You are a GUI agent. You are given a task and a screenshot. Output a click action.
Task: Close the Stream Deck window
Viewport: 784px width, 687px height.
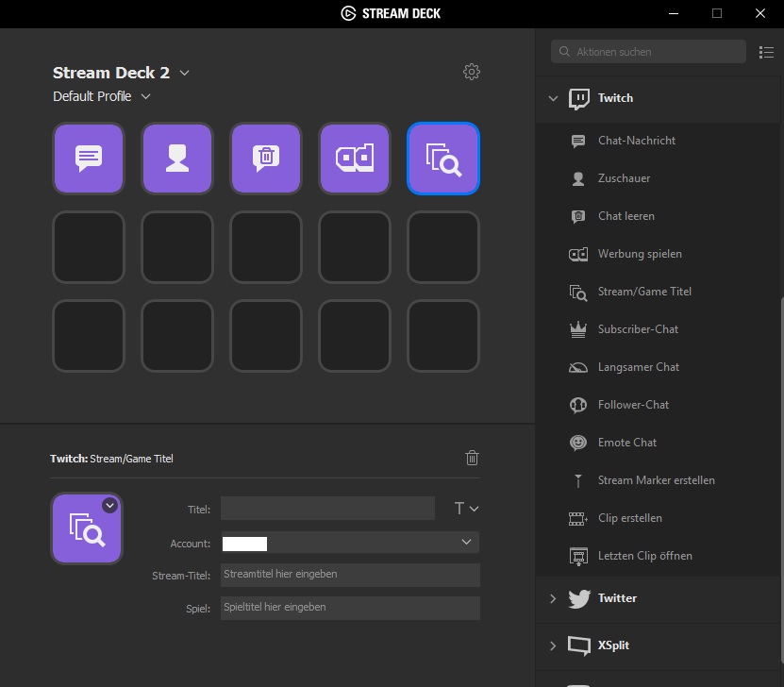tap(760, 13)
